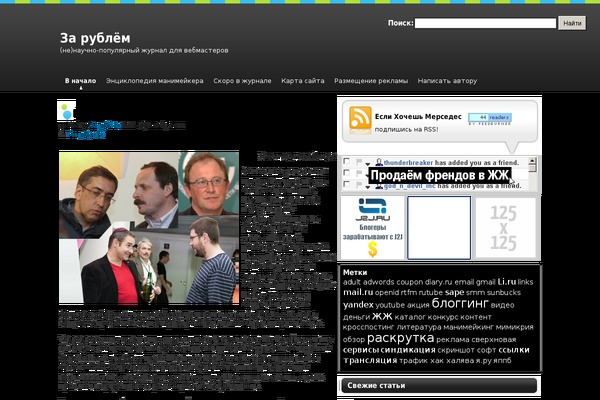
Task: Select the mail.ru tag
Action: (x=358, y=292)
